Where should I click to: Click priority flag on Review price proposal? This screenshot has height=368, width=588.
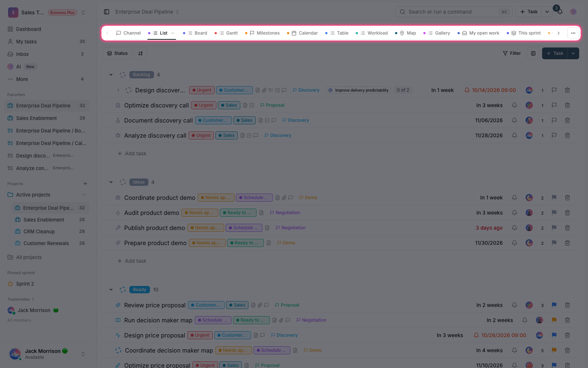pyautogui.click(x=554, y=305)
